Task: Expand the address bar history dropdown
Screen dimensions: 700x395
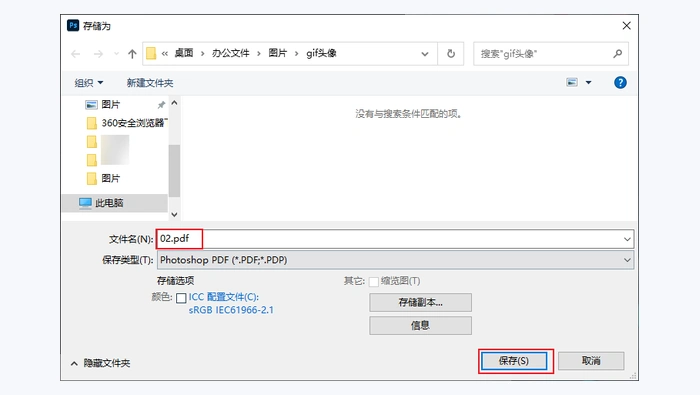Action: coord(425,54)
